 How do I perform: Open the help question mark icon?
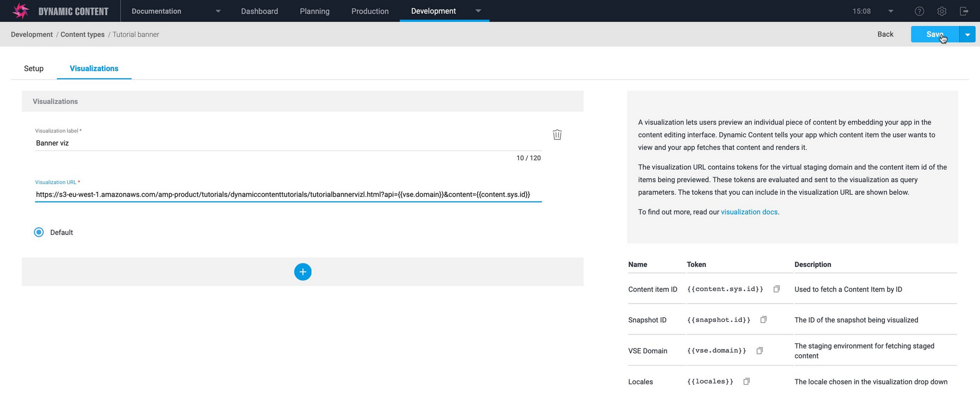point(920,11)
